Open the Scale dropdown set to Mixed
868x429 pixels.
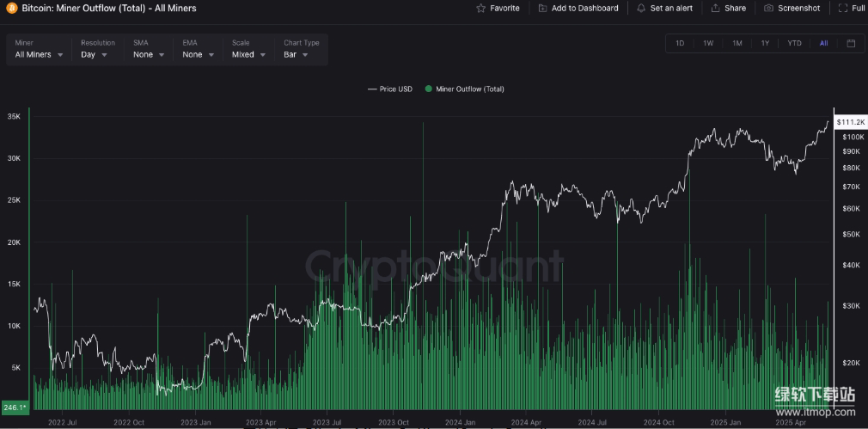pyautogui.click(x=248, y=49)
